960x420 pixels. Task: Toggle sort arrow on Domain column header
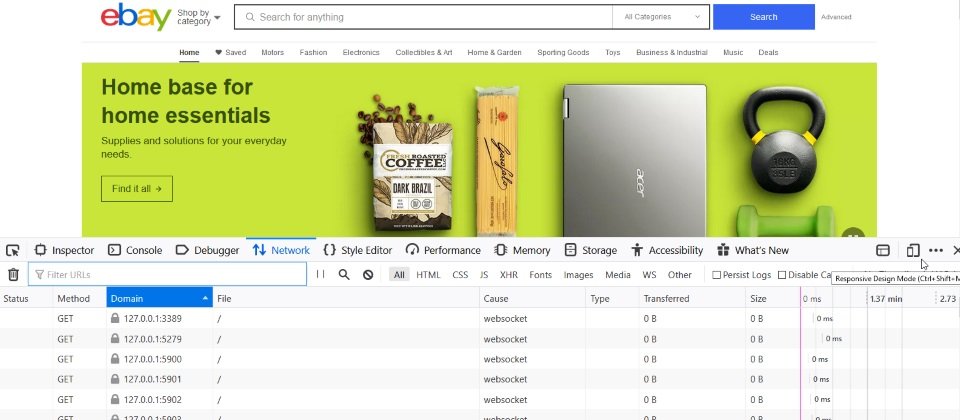pyautogui.click(x=205, y=298)
